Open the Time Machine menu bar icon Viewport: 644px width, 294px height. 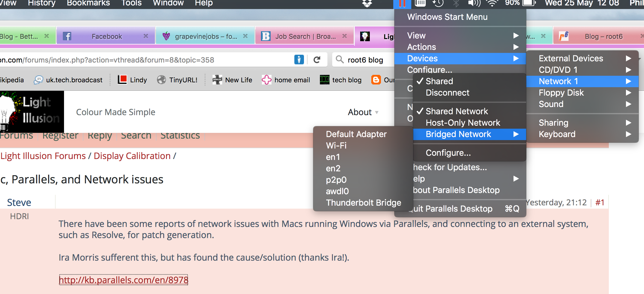tap(438, 3)
